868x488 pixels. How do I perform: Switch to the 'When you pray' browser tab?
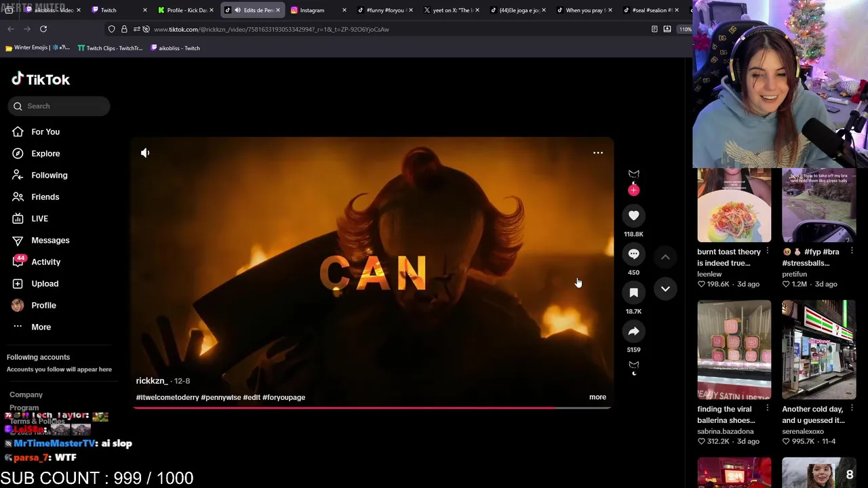click(584, 10)
